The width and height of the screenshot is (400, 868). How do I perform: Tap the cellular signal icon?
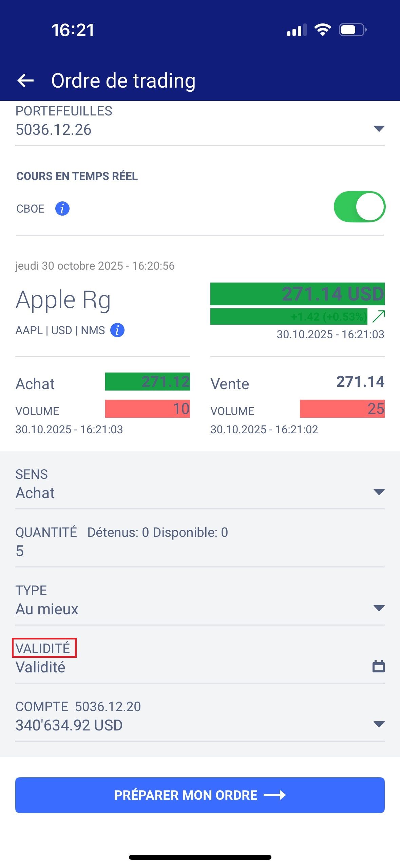296,30
